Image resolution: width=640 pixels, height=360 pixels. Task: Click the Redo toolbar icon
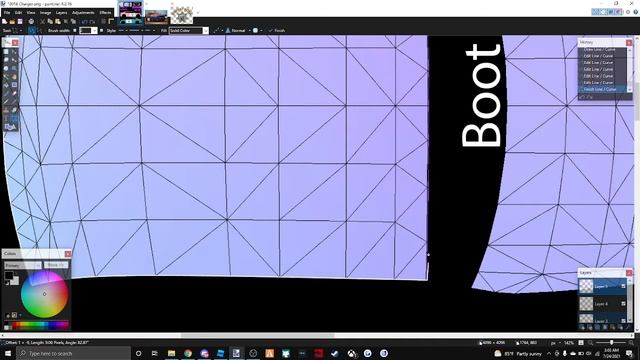(x=92, y=22)
